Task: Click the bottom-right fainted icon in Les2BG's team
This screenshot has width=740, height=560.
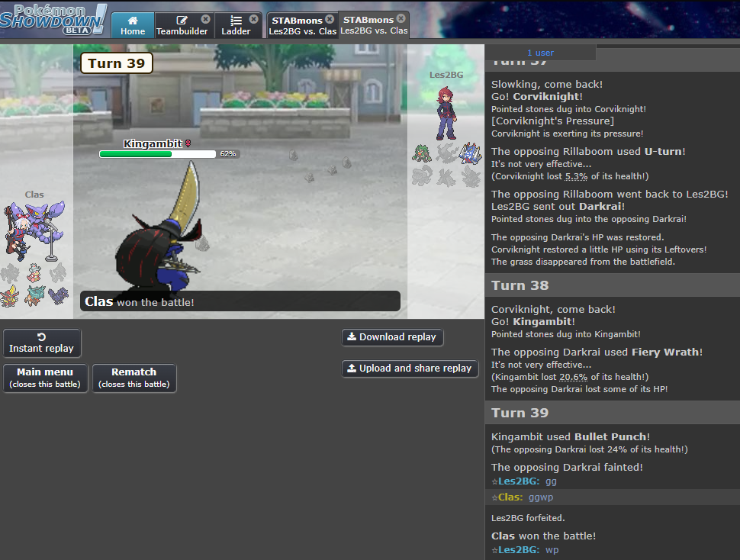Action: click(471, 177)
